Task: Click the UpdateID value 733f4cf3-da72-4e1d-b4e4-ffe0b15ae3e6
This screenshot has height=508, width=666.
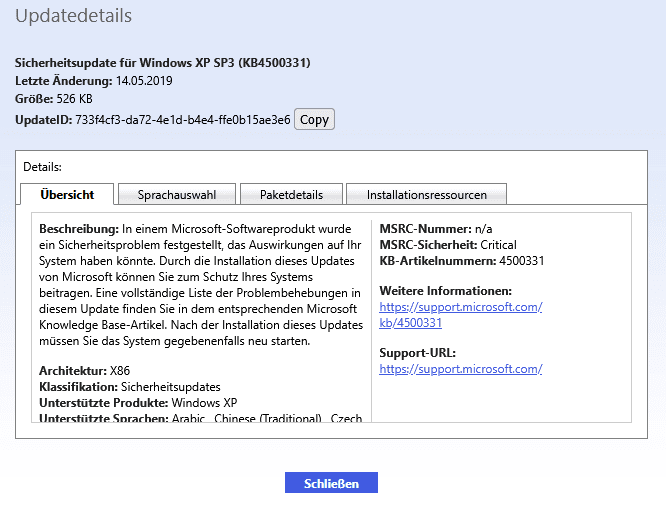Action: (x=183, y=120)
